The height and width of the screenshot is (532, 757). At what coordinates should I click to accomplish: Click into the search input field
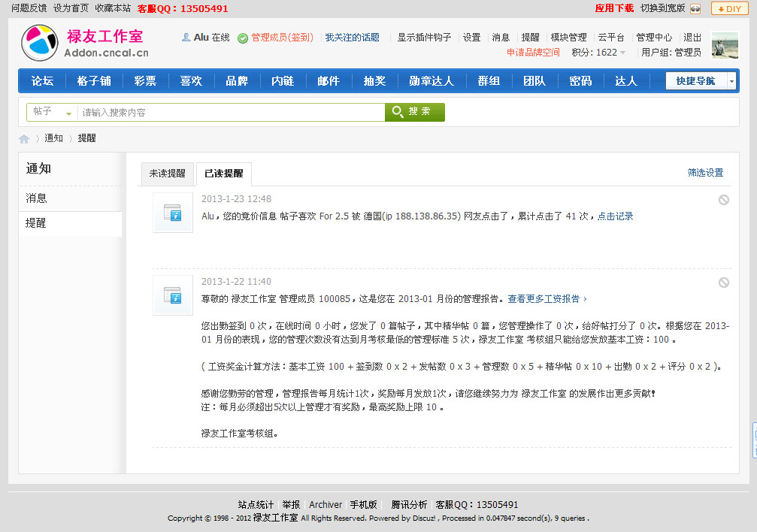click(230, 112)
